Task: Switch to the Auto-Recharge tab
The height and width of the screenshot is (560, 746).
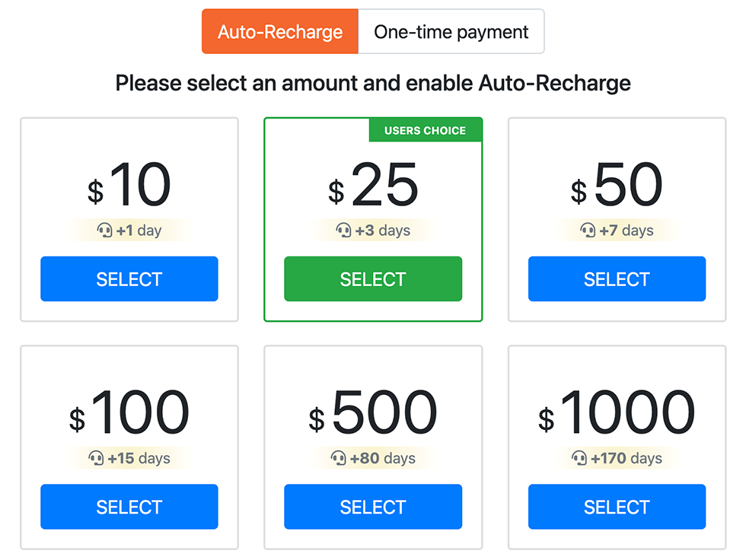Action: tap(280, 31)
